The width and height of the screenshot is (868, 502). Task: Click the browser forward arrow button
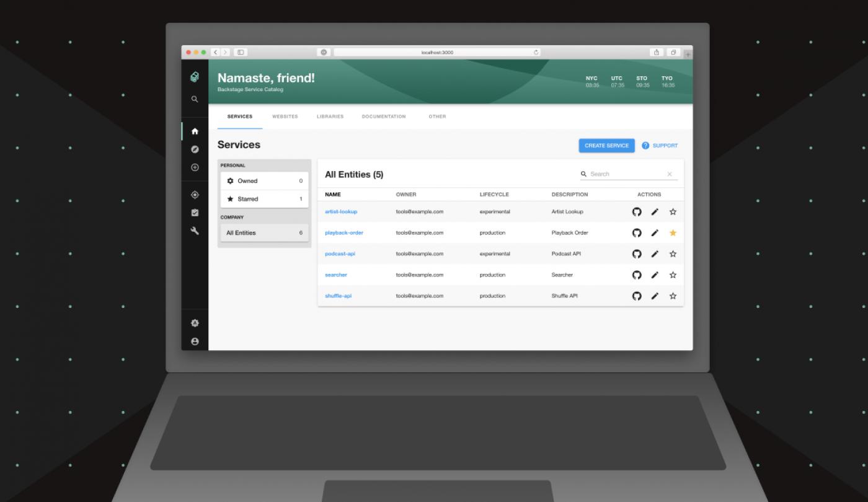224,53
